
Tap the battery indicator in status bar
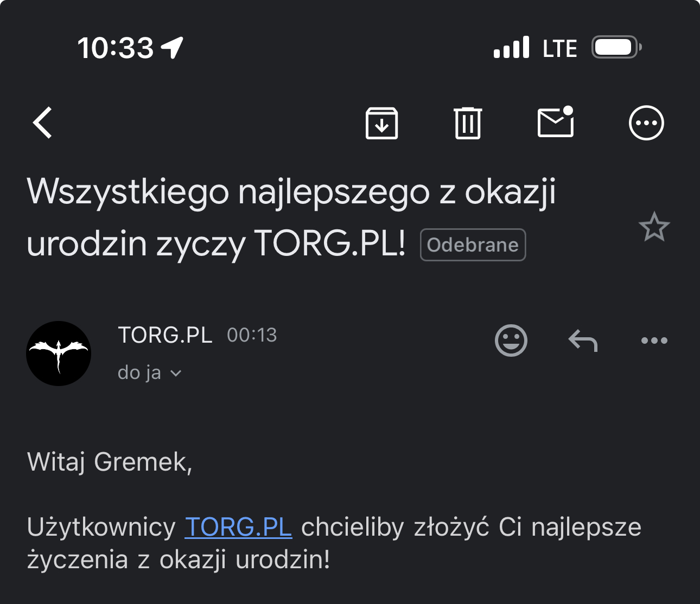click(616, 48)
